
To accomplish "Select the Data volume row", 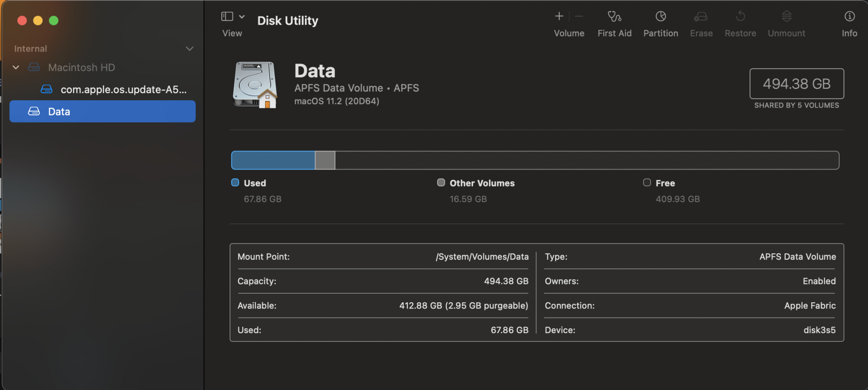I will point(102,111).
